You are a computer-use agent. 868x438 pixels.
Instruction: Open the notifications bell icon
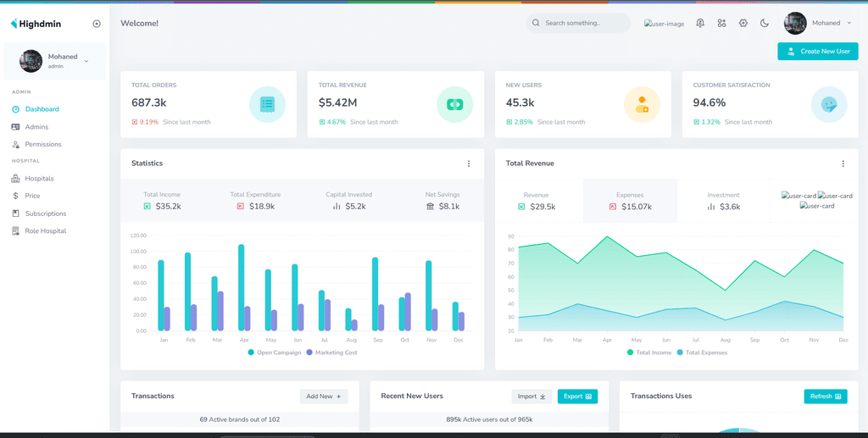coord(699,23)
